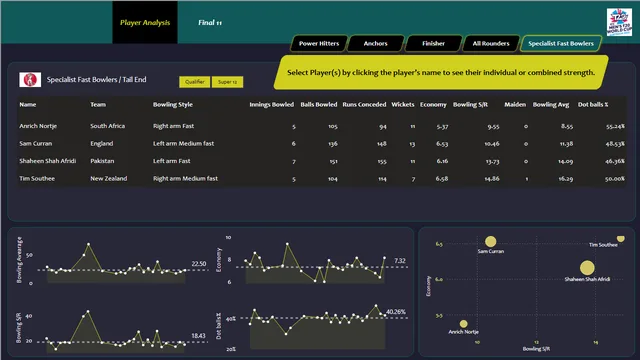Image resolution: width=640 pixels, height=360 pixels.
Task: Click New Zealand team cell
Action: click(109, 179)
